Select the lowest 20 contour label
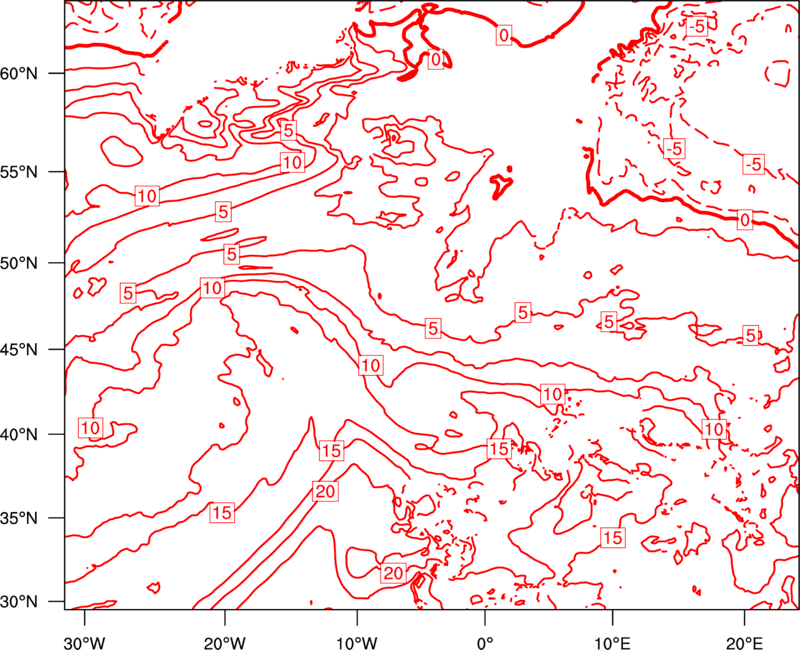This screenshot has width=800, height=650. click(393, 573)
